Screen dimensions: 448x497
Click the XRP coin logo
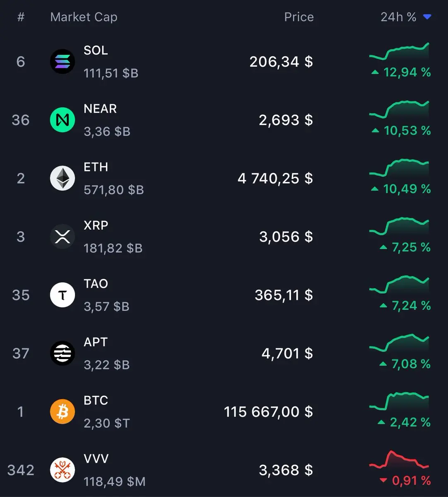pyautogui.click(x=63, y=237)
